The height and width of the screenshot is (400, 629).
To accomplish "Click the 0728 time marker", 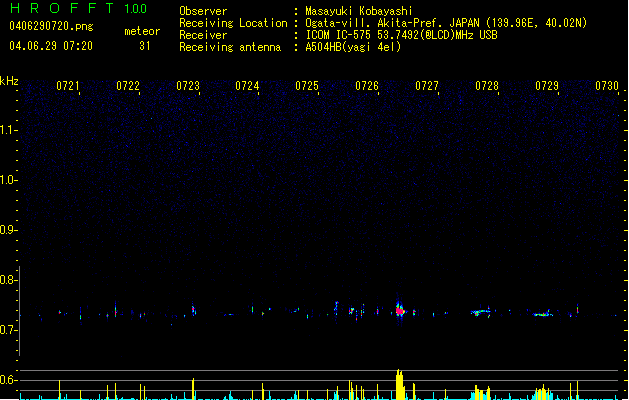I will click(x=487, y=86).
